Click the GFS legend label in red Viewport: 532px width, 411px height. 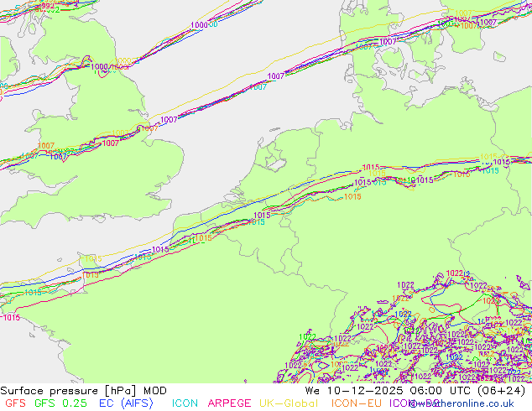[x=15, y=403]
